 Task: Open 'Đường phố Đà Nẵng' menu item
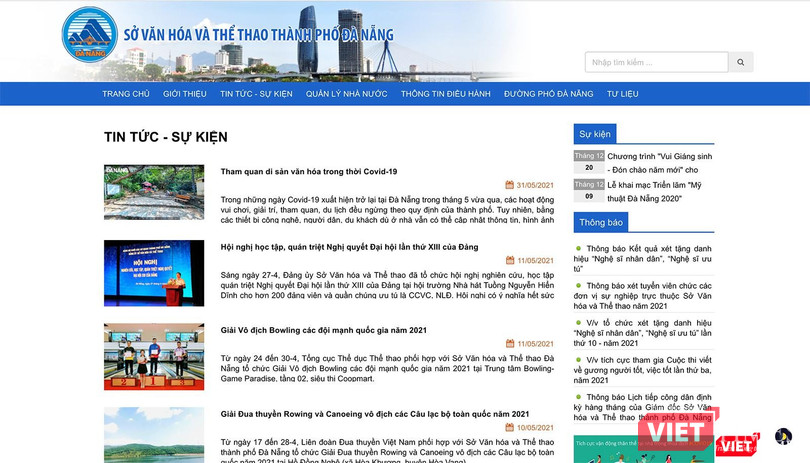549,94
